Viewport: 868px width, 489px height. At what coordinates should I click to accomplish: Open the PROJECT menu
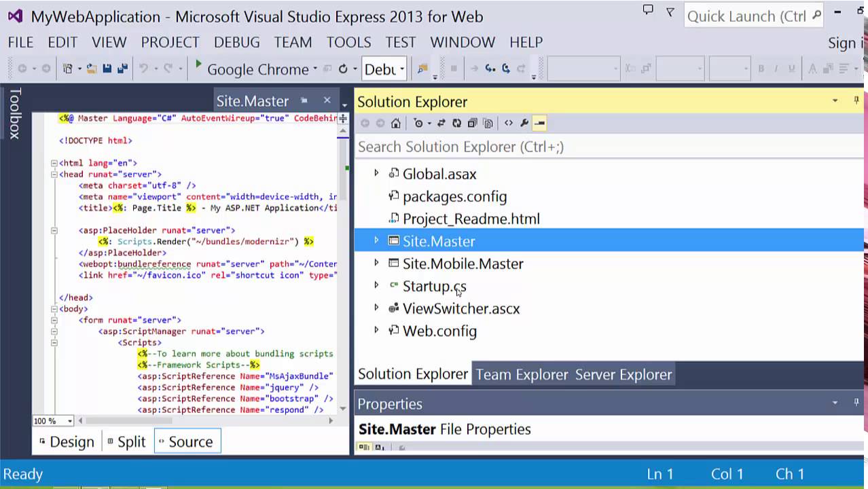[x=170, y=42]
